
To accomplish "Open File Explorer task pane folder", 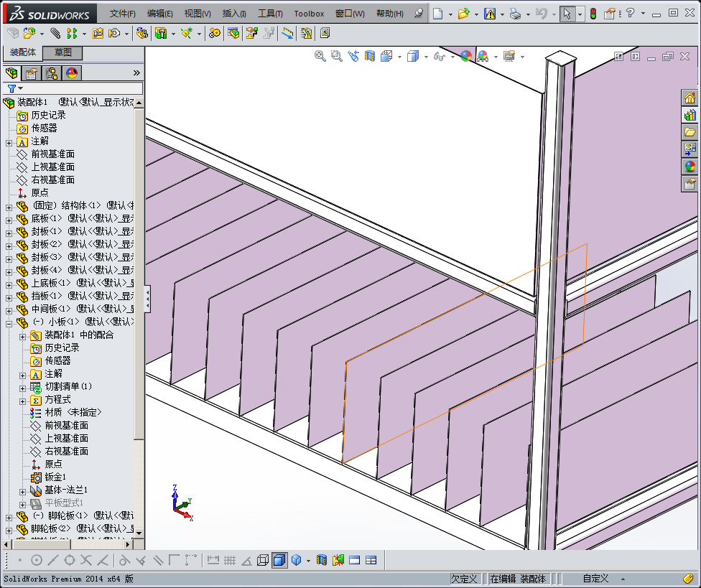I will click(690, 132).
